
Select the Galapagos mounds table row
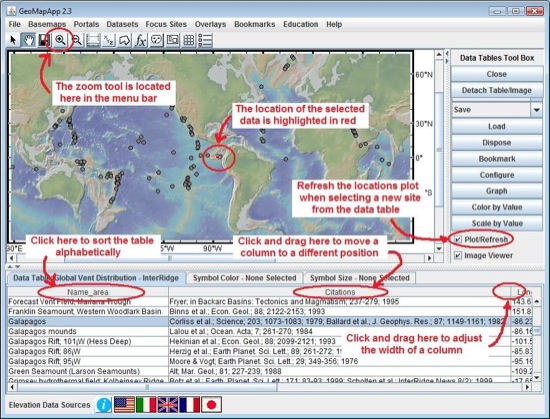[269, 331]
